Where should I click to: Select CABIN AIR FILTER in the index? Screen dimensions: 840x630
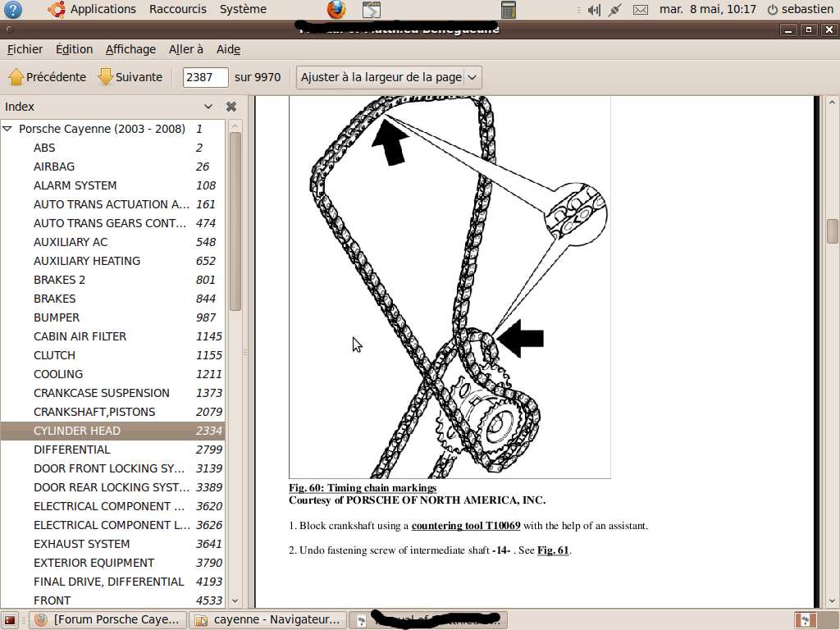(x=112, y=336)
